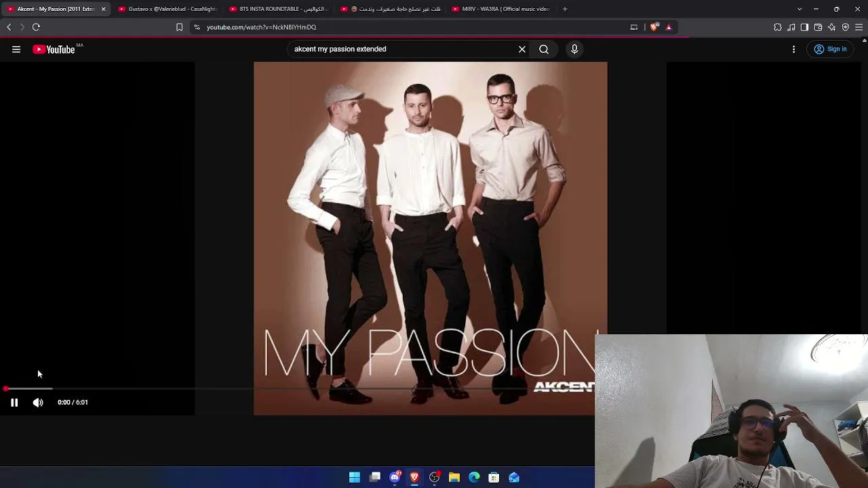Viewport: 868px width, 488px height.
Task: Click the Brave icon in the taskbar
Action: 414,477
